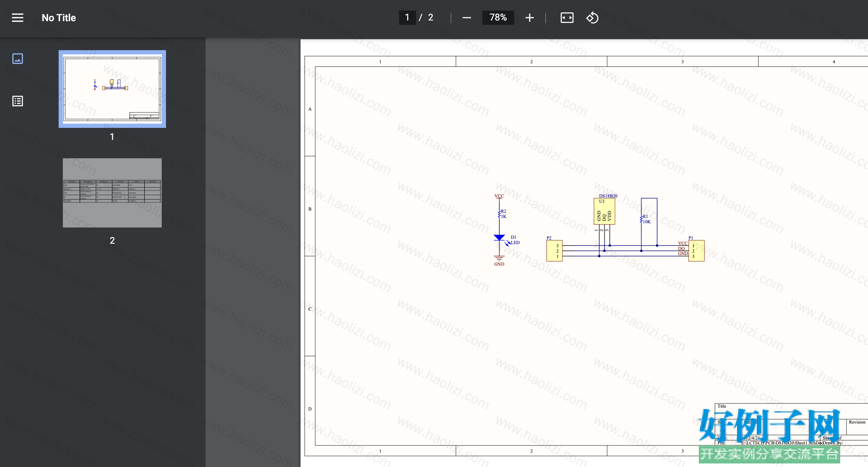
Task: Click the fit to page icon
Action: click(567, 18)
